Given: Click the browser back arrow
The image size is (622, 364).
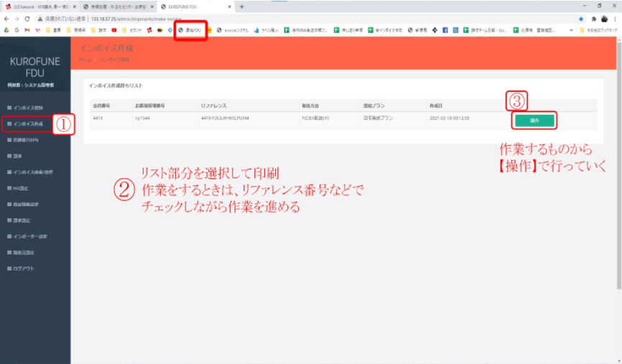Looking at the screenshot, I should tap(6, 19).
